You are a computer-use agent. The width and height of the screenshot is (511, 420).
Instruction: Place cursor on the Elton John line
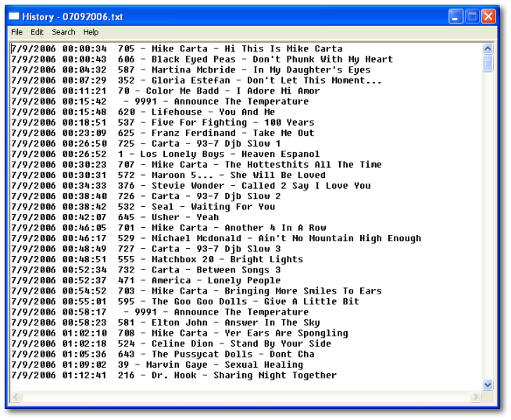point(218,322)
